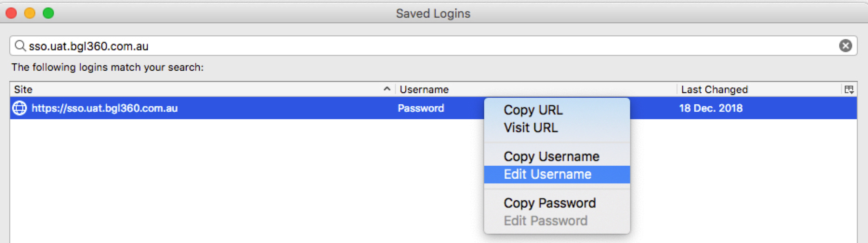Click the globe icon beside sso.uat.bgl360.com.au
Image resolution: width=868 pixels, height=243 pixels.
tap(20, 108)
